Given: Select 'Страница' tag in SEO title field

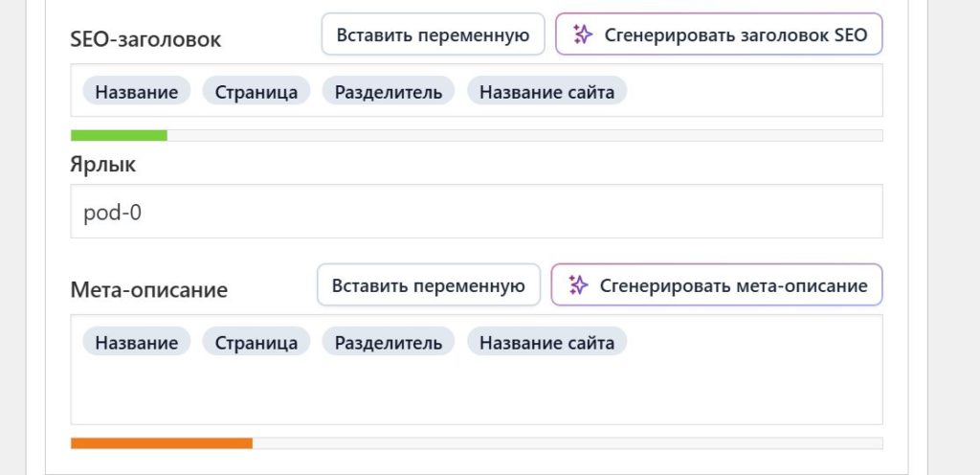Looking at the screenshot, I should 256,91.
